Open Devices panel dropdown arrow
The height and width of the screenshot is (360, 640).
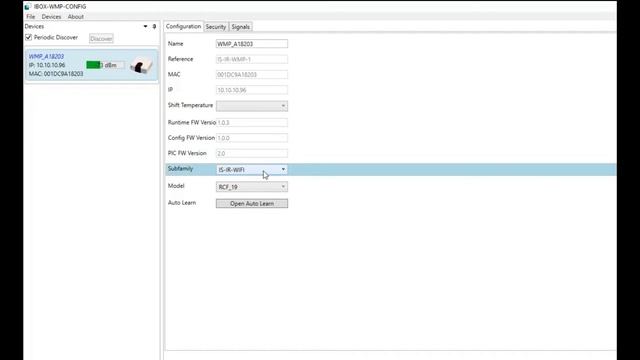point(145,27)
